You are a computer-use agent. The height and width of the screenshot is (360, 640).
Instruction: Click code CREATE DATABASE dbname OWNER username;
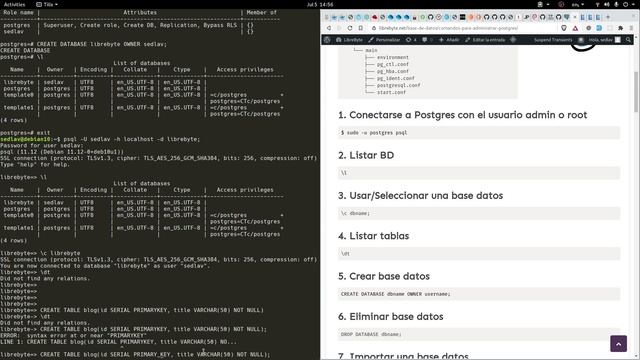tap(479, 294)
